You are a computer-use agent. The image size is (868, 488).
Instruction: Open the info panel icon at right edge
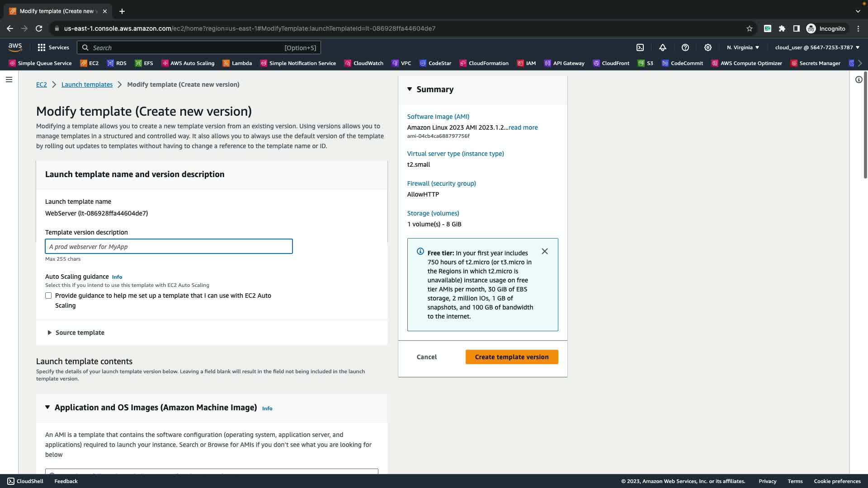[859, 80]
